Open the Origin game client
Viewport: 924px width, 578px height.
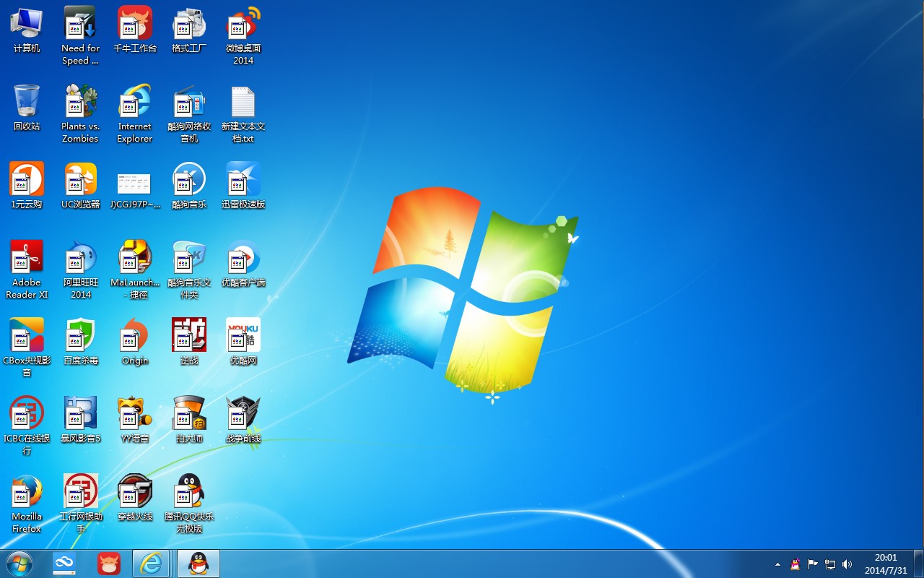pyautogui.click(x=134, y=336)
